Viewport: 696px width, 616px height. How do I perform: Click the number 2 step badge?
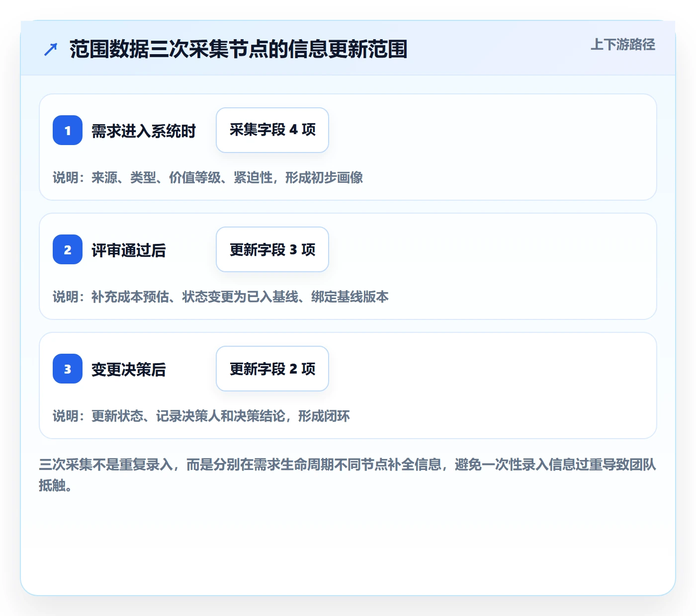point(68,249)
